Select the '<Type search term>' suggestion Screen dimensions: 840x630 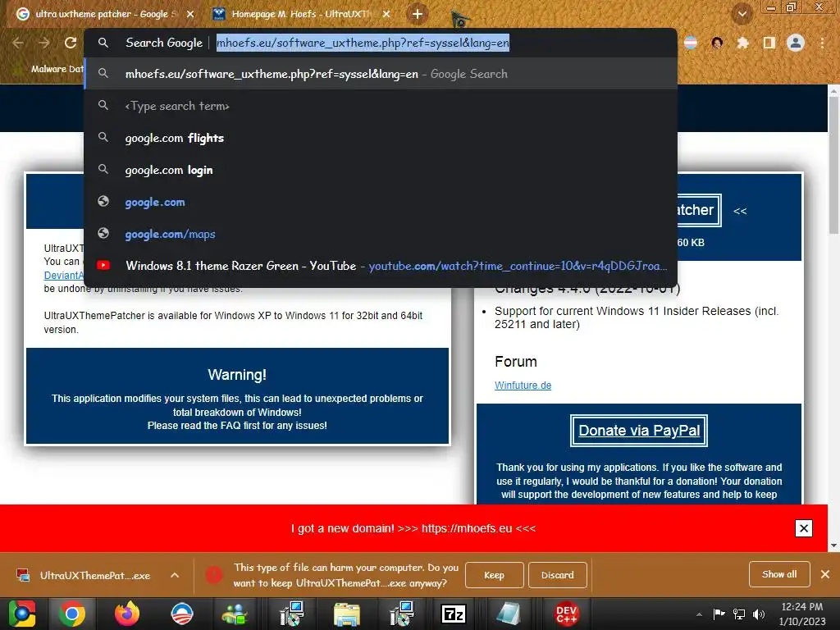tap(381, 106)
